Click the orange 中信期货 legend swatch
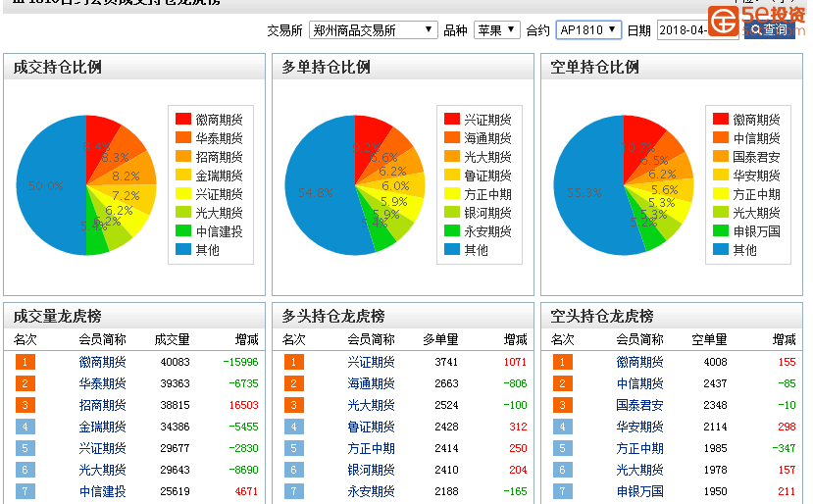 (721, 138)
